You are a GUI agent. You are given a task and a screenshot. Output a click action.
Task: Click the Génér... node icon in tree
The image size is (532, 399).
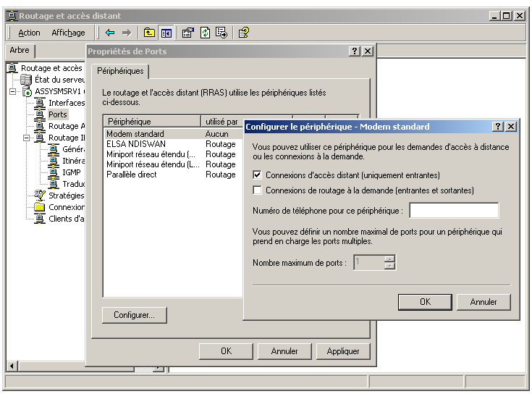tap(54, 149)
